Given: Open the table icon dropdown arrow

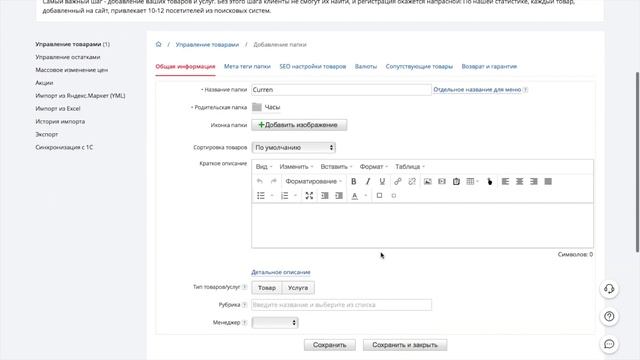Looking at the screenshot, I should click(477, 181).
